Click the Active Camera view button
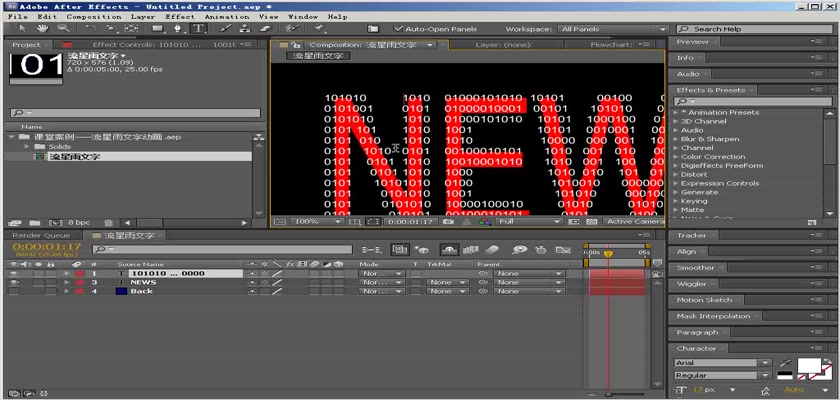This screenshot has height=400, width=840. tap(634, 221)
